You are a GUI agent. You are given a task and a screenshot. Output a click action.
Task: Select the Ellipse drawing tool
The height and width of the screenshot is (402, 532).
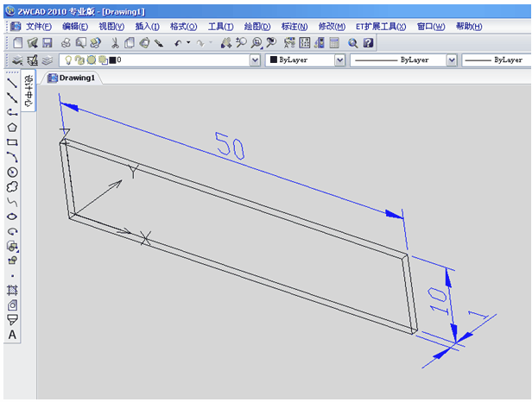pyautogui.click(x=12, y=217)
